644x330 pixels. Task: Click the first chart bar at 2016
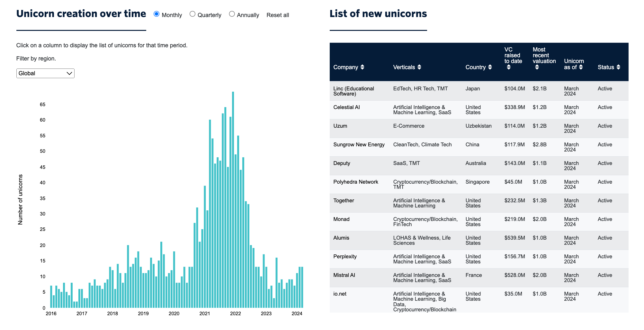point(51,297)
